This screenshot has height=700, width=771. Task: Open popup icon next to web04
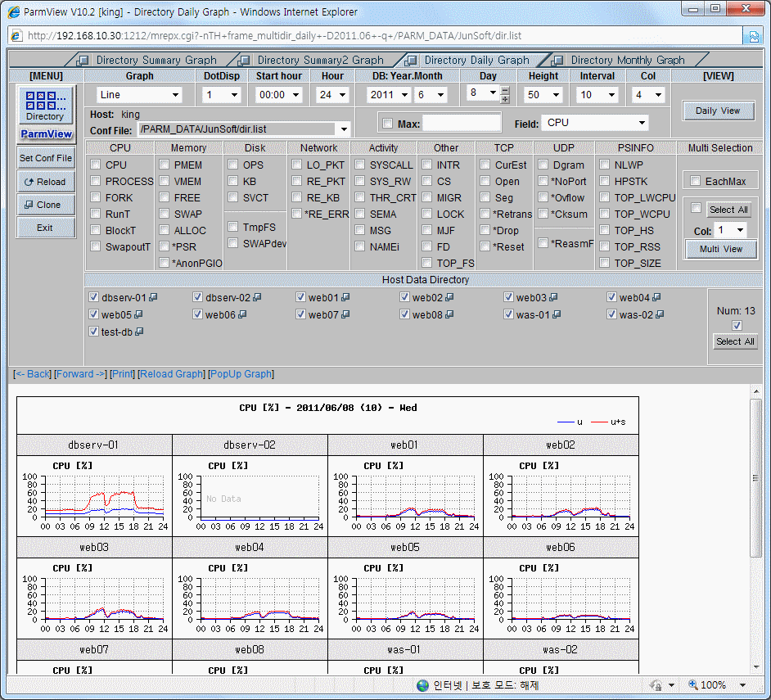click(x=656, y=297)
